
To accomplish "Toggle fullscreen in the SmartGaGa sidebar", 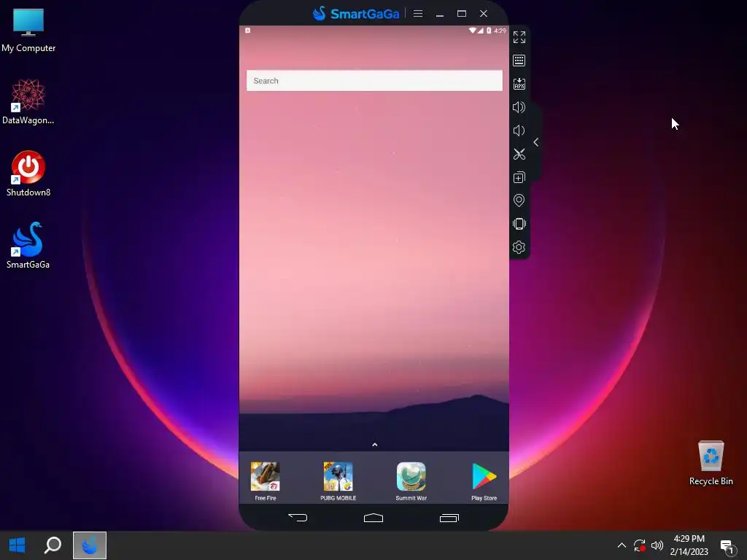I will click(519, 37).
